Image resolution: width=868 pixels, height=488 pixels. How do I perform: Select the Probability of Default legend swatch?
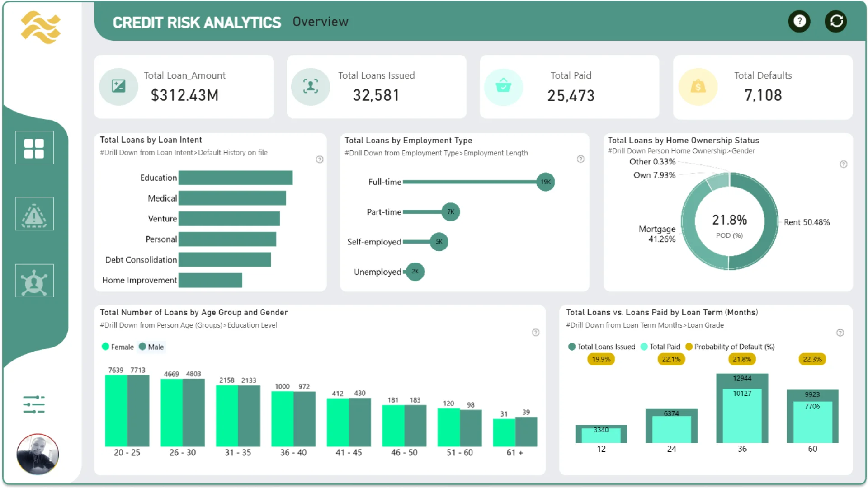click(689, 347)
